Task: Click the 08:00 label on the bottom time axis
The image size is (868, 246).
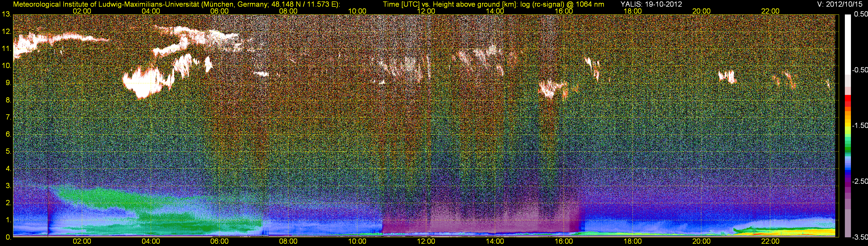Action: point(288,241)
